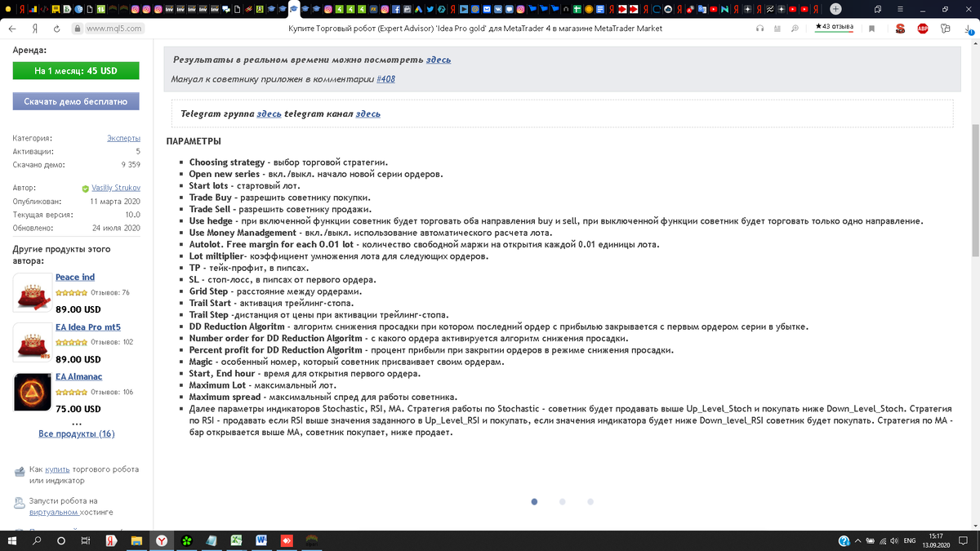Click the shopping cart icon near 'Как купить'

[20, 471]
